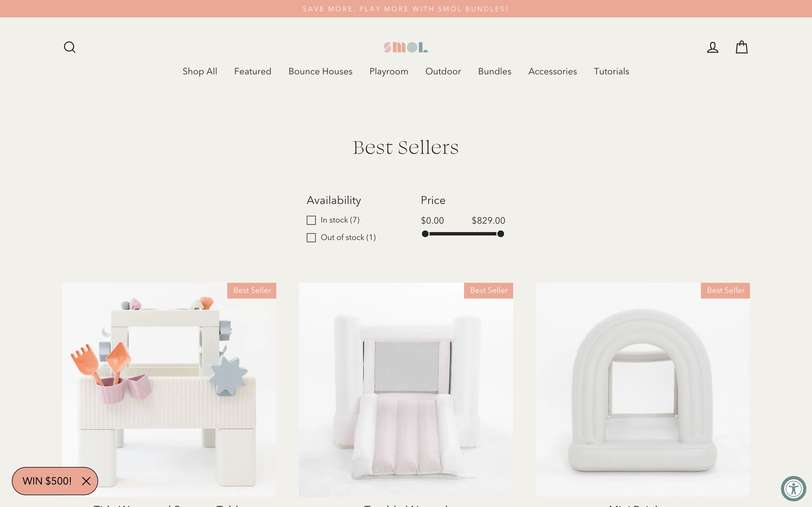Open the search magnifier icon

coord(69,47)
